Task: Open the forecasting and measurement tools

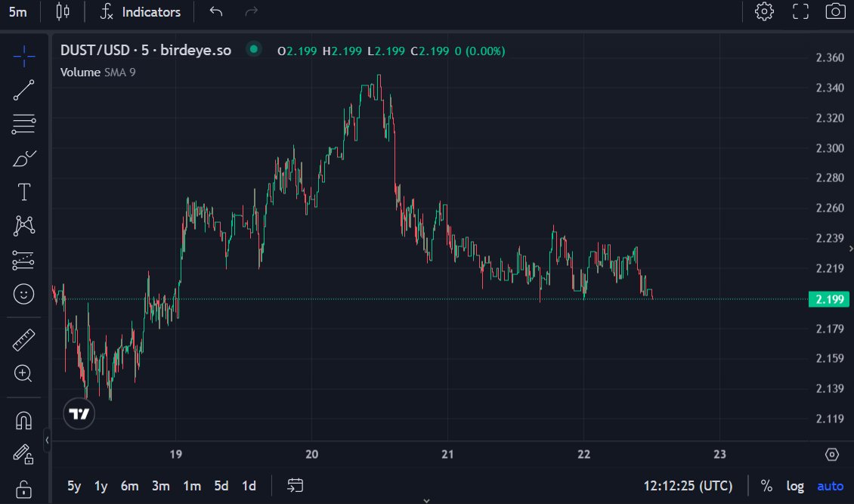Action: pyautogui.click(x=23, y=260)
